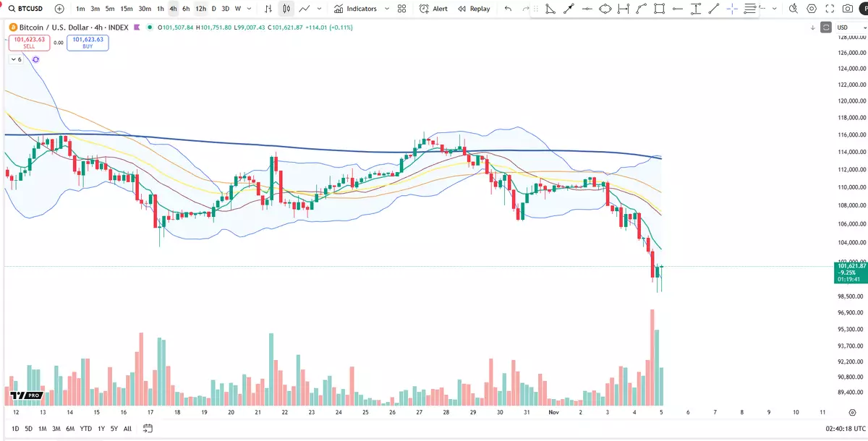Click the red SELL price button

coord(29,43)
